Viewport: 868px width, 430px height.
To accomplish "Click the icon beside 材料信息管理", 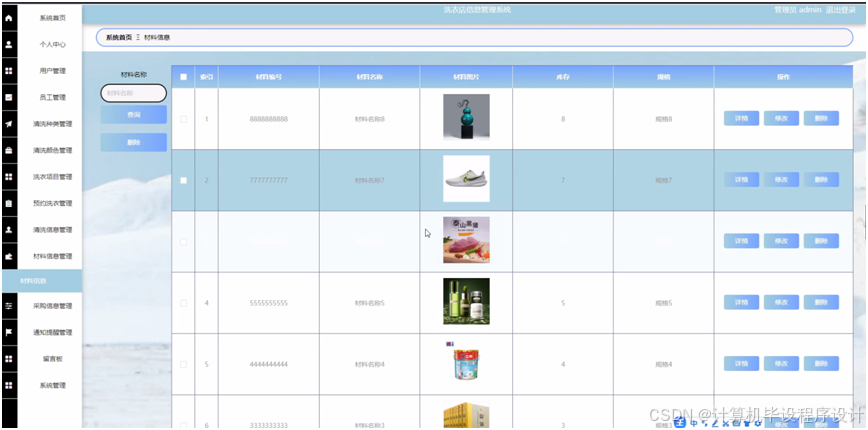I will click(x=8, y=257).
